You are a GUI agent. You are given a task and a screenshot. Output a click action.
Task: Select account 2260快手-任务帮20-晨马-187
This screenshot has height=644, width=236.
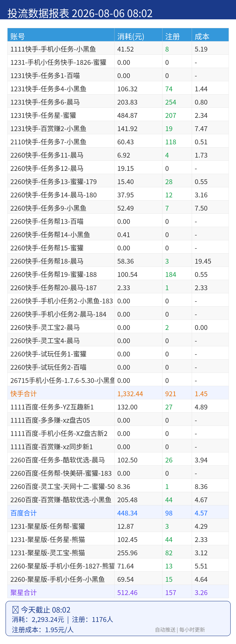[53, 288]
